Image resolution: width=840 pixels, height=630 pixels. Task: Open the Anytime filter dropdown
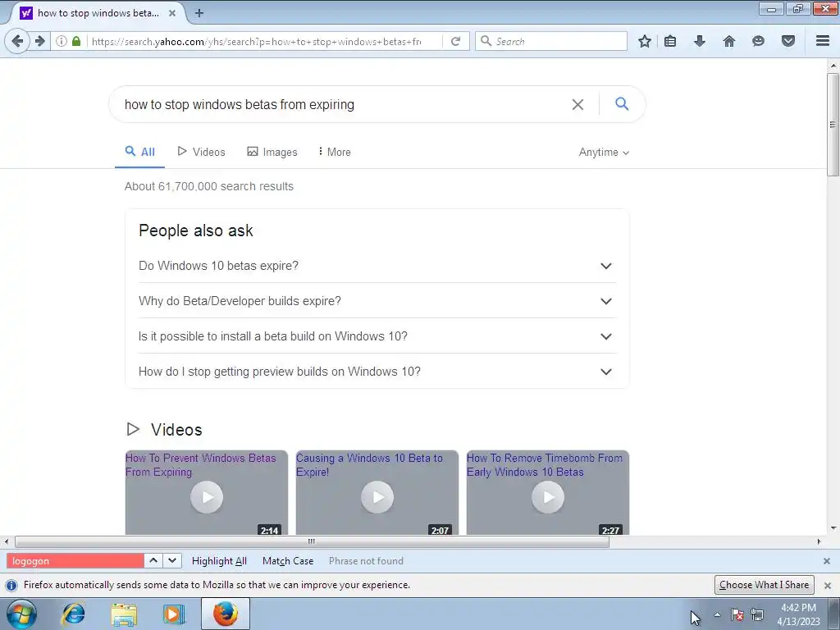604,152
